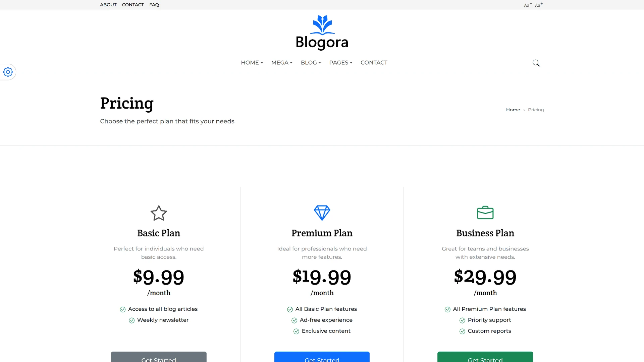Viewport: 644px width, 362px height.
Task: Click 'Priority support' feature text
Action: [x=489, y=320]
